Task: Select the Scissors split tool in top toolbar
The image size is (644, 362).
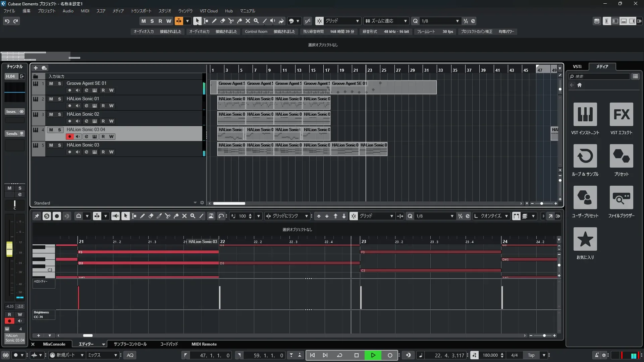Action: point(231,21)
